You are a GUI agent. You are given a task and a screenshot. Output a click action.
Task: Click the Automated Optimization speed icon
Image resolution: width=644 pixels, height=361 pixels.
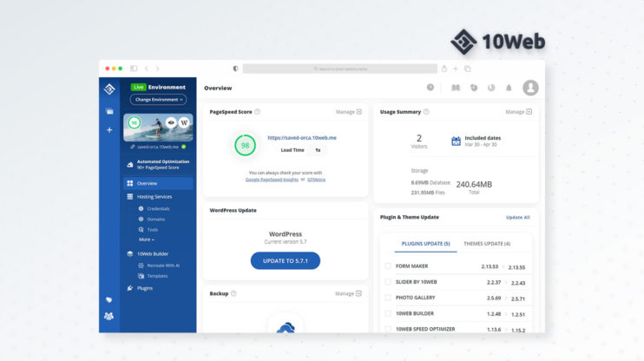pos(130,164)
